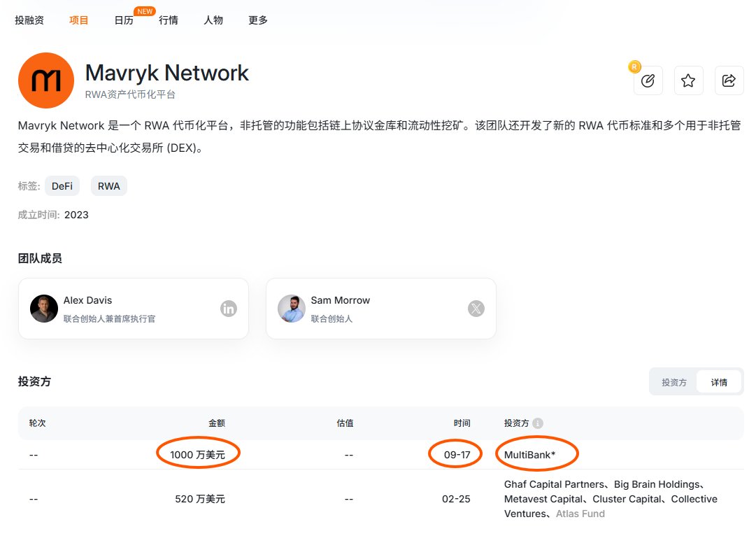Click the Mavryk Network orange logo

coord(45,80)
